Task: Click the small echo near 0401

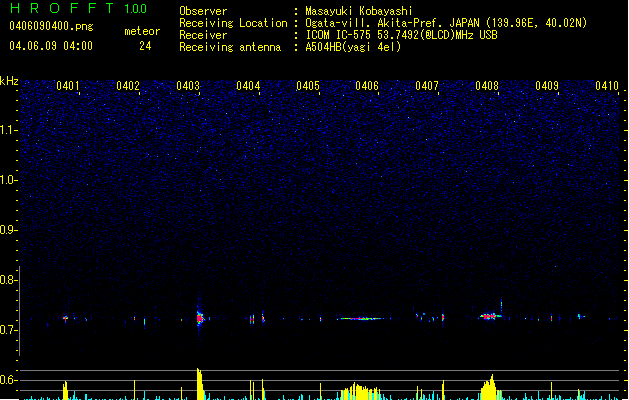Action: coord(65,319)
